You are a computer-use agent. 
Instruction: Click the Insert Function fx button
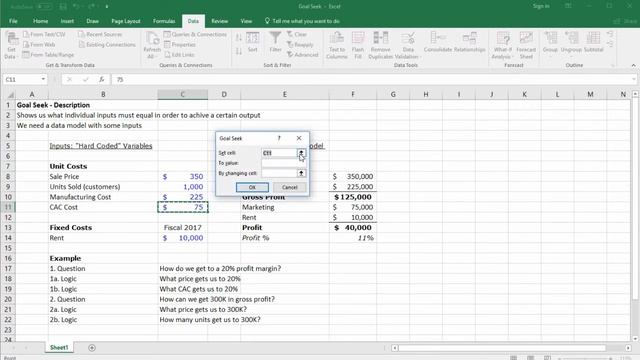click(101, 79)
